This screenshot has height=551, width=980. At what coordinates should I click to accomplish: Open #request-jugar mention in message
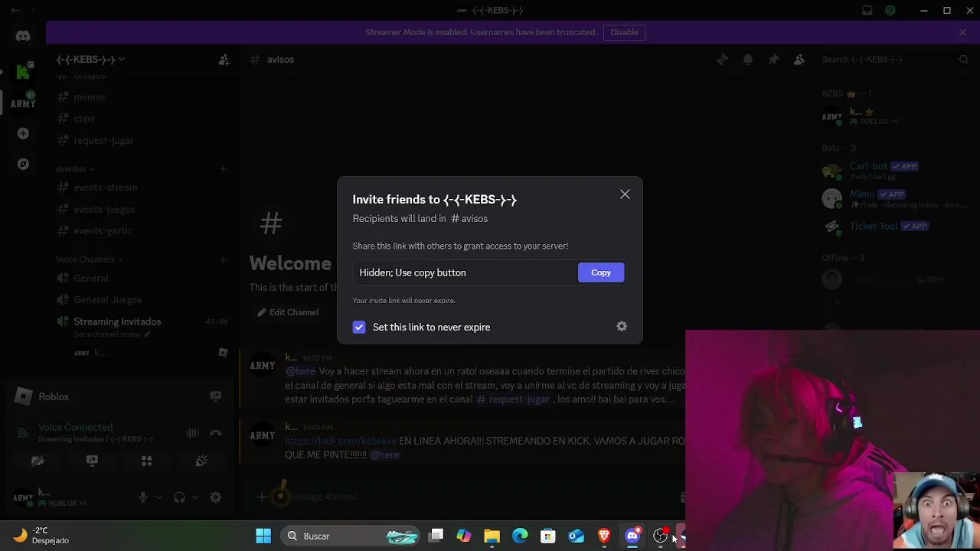point(513,399)
